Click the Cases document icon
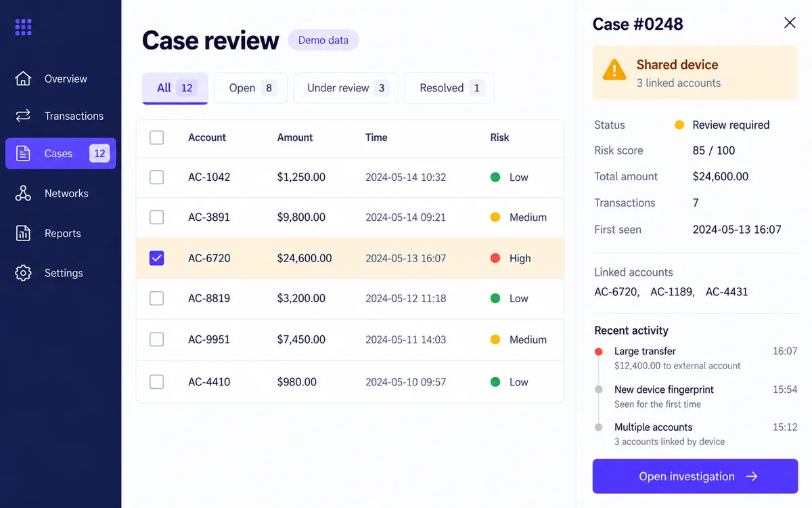812x508 pixels. (23, 154)
